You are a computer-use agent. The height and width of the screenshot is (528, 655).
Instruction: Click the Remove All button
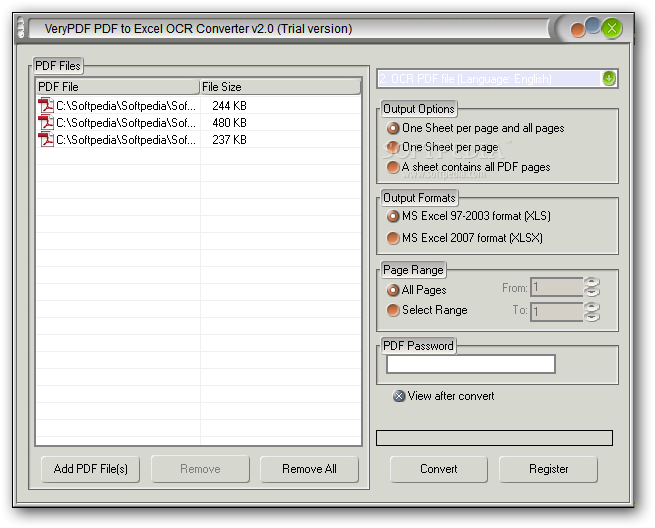coord(309,469)
